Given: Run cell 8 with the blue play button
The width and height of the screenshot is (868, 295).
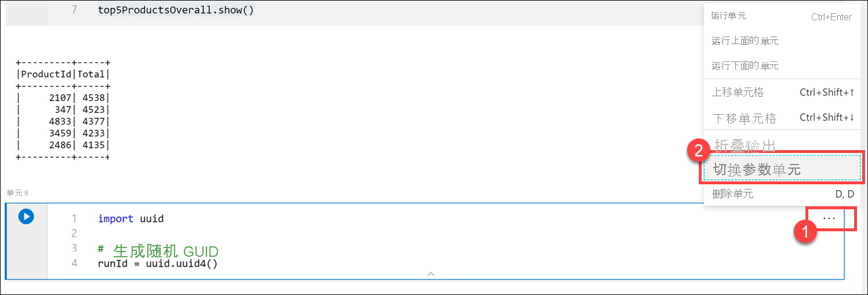Looking at the screenshot, I should tap(26, 216).
